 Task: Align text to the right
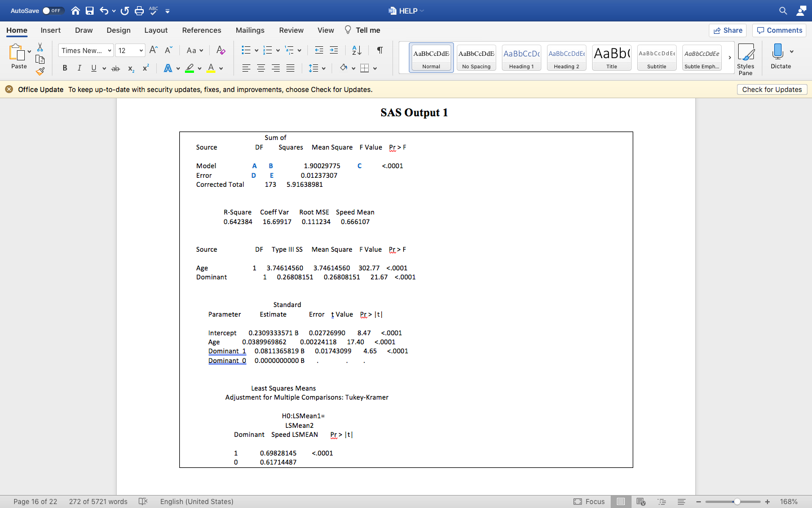276,68
